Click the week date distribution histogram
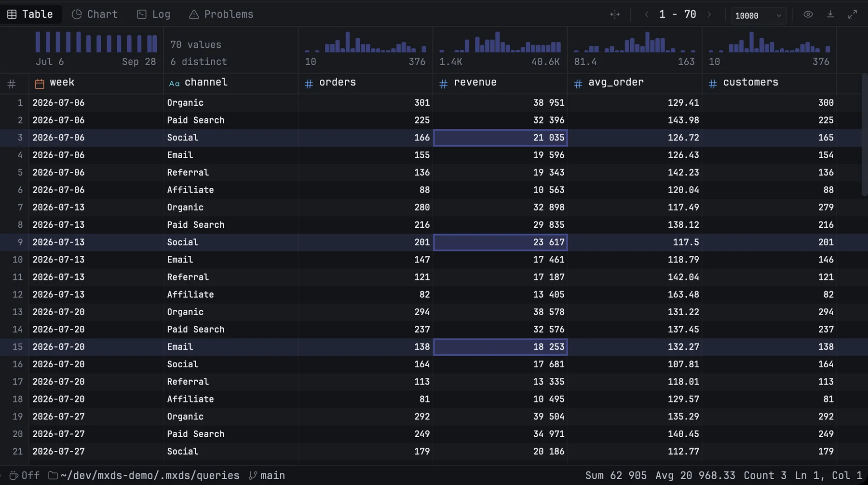 pyautogui.click(x=96, y=42)
